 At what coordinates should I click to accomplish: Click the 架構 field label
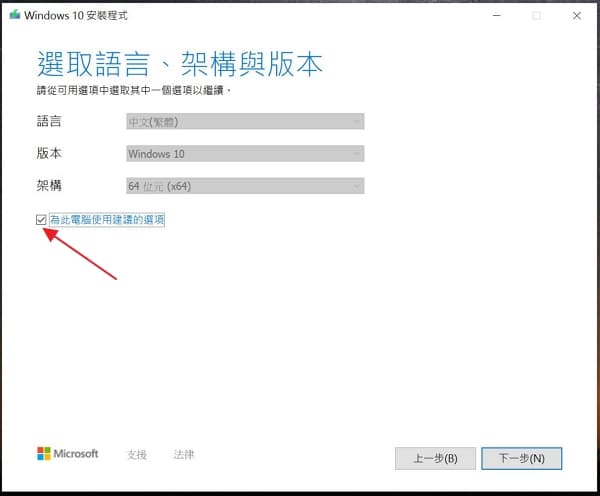click(49, 186)
